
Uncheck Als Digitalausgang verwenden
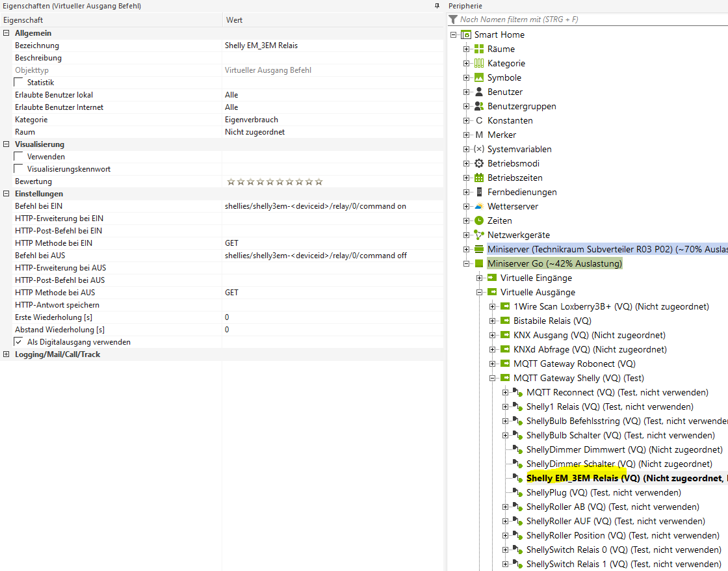18,342
